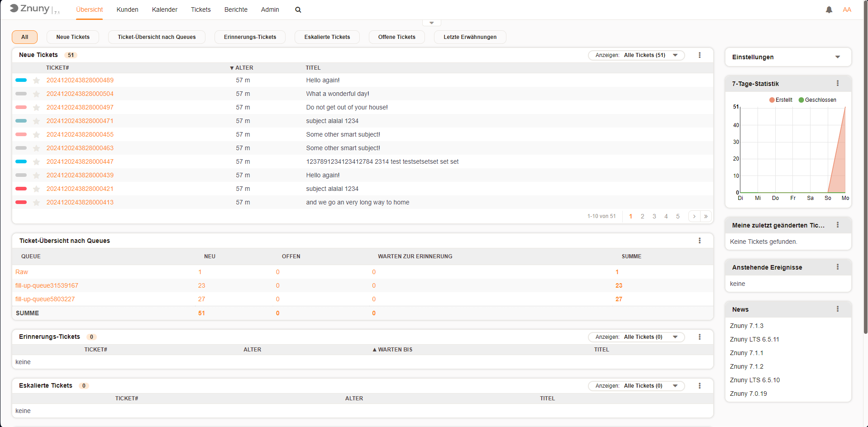Open Eskalierte Tickets Anzeigen dropdown
The width and height of the screenshot is (868, 427).
tap(636, 386)
